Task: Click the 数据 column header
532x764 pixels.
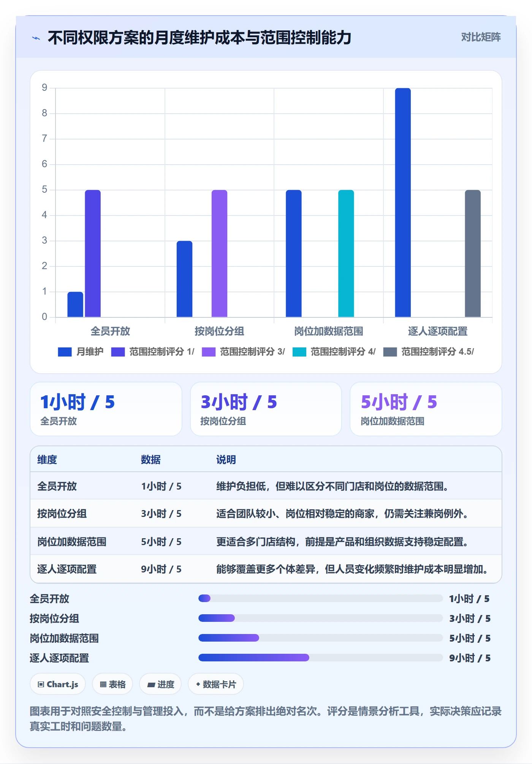Action: point(151,460)
